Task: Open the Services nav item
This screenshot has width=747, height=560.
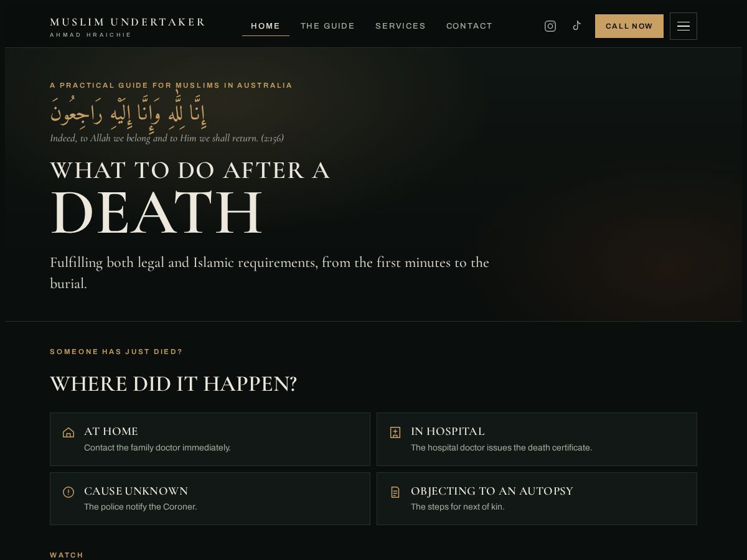Action: point(400,26)
